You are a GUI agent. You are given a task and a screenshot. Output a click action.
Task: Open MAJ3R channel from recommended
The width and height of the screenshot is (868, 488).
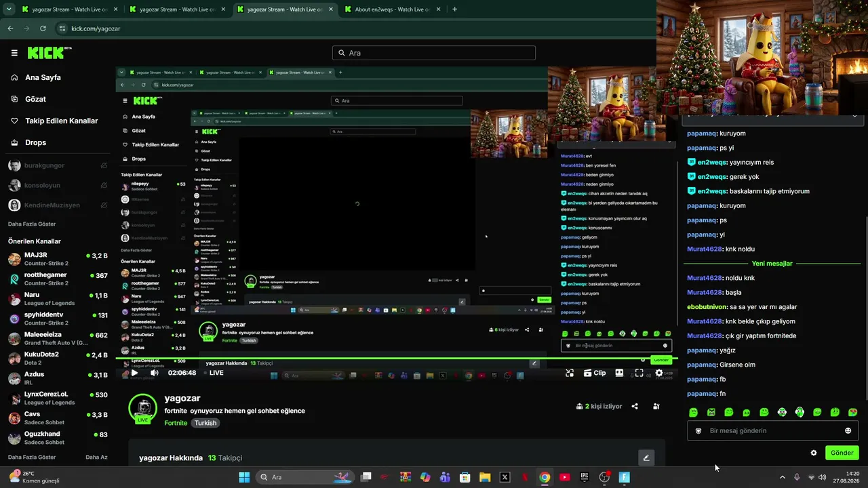(x=58, y=259)
